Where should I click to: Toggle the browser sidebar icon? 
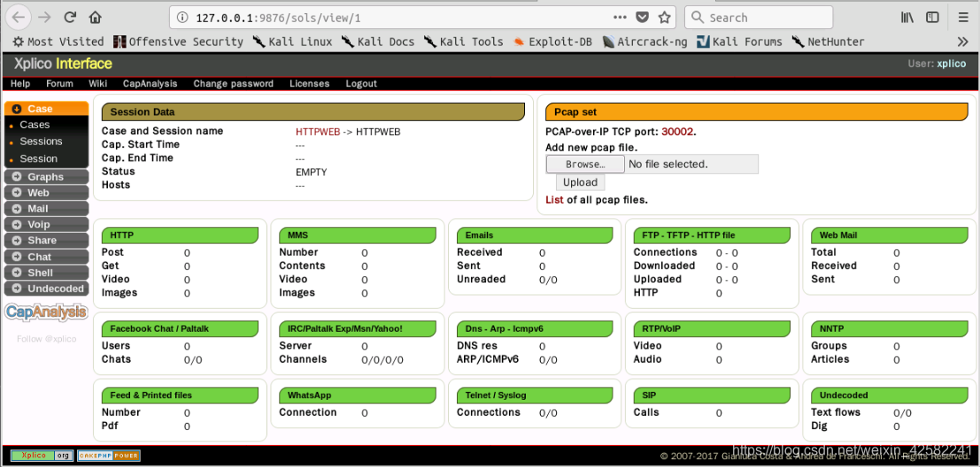tap(932, 18)
